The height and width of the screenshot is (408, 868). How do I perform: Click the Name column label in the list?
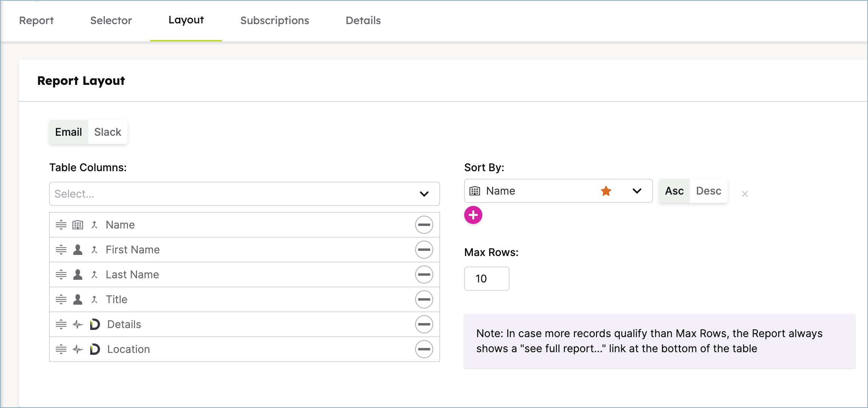click(120, 225)
